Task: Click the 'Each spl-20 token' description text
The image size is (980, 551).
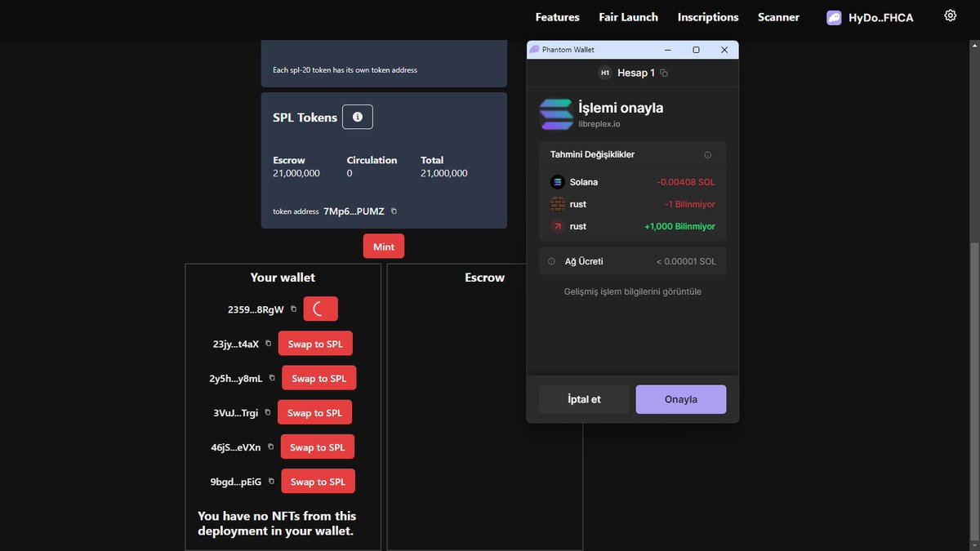Action: 345,70
